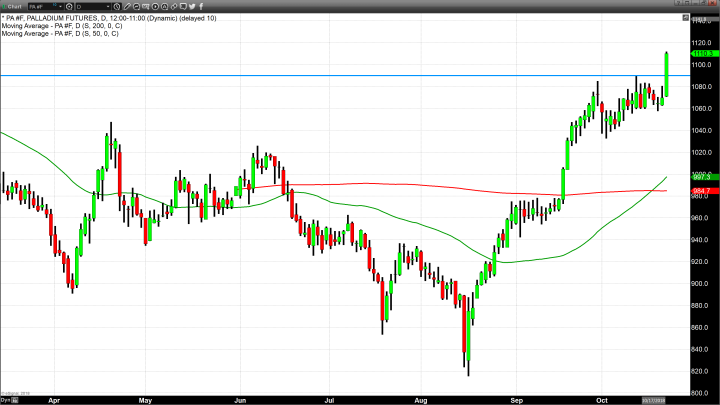720x405 pixels.
Task: Click the 900.0 price axis label
Action: [x=702, y=284]
